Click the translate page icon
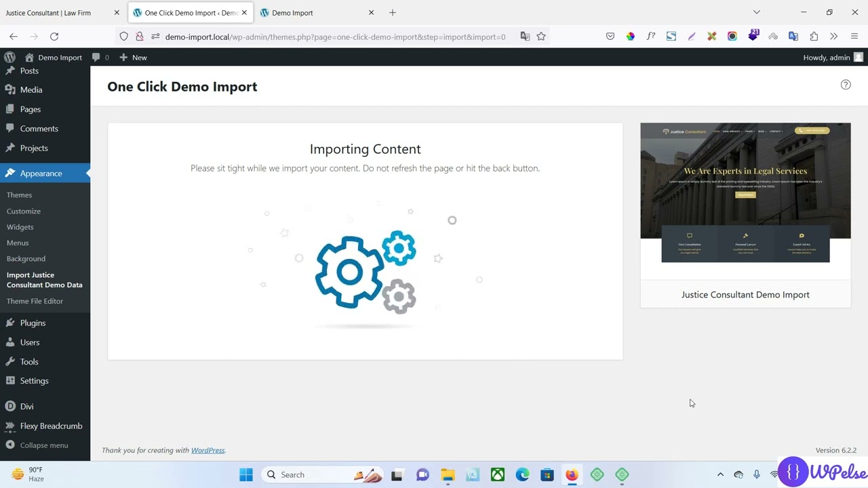This screenshot has width=868, height=488. pos(525,37)
